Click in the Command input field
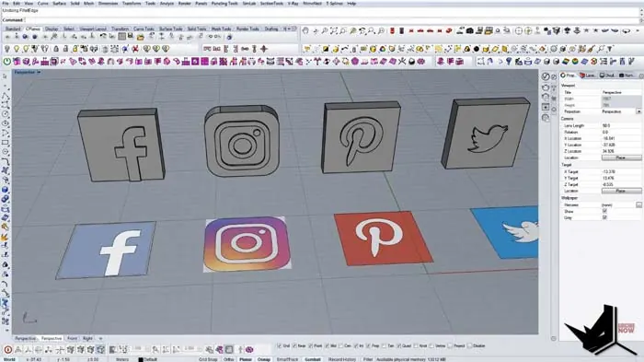 pyautogui.click(x=332, y=19)
